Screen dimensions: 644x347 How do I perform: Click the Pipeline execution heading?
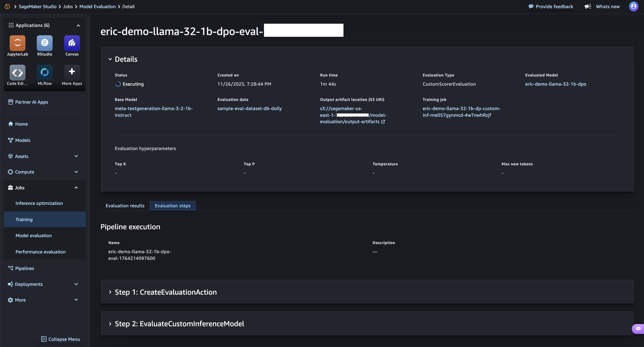pos(130,227)
